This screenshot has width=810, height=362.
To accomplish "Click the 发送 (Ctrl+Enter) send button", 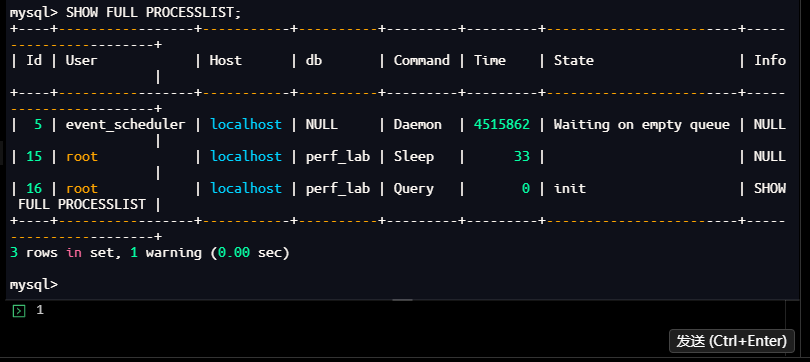I will pos(731,341).
